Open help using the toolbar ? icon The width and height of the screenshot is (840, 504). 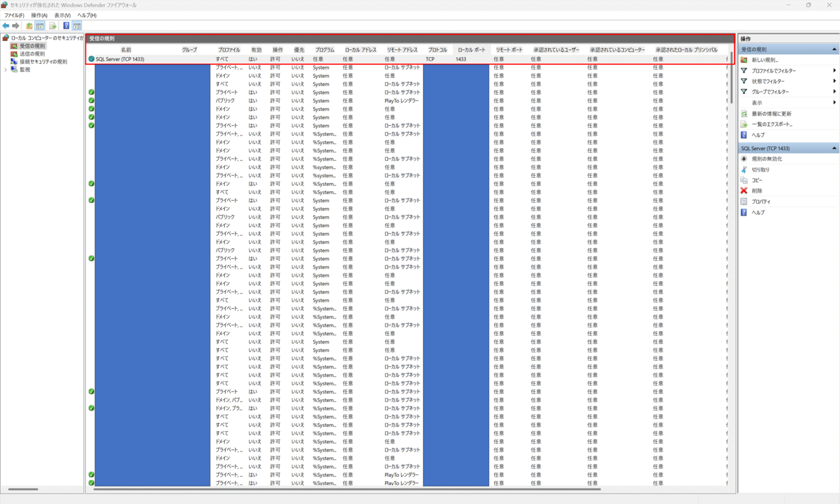(x=66, y=25)
